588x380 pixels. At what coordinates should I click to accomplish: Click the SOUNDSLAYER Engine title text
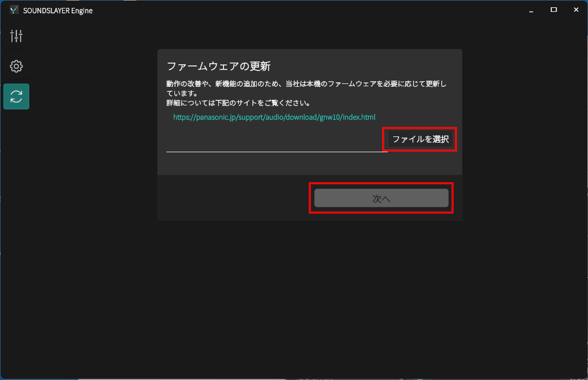pyautogui.click(x=58, y=11)
